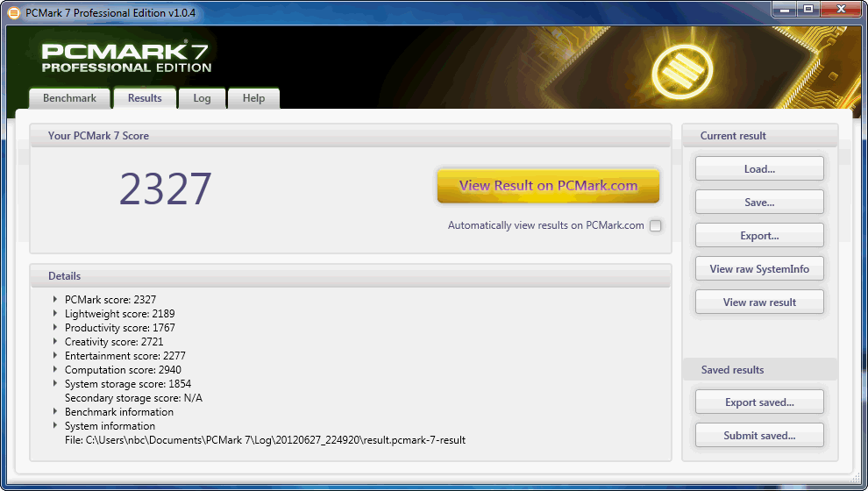Click the Productivity score: 1767 text

coord(119,328)
